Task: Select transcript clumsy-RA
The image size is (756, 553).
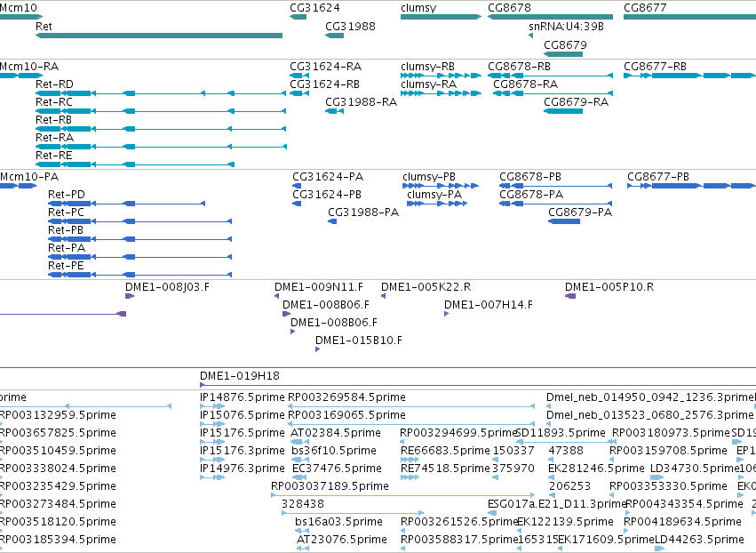Action: point(442,93)
